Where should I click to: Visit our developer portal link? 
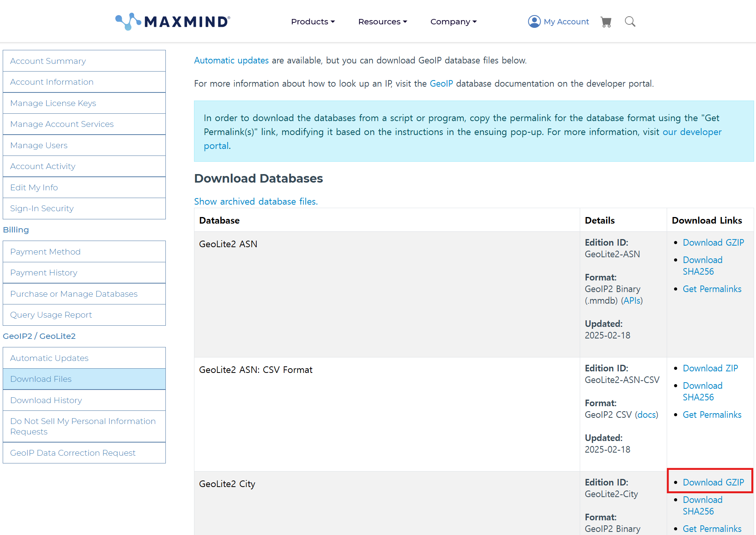692,132
